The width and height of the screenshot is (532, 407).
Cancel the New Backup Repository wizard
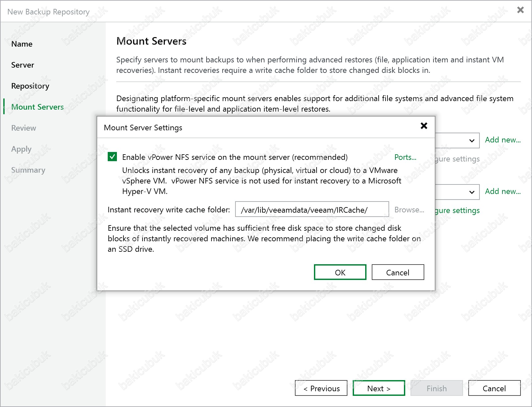[x=494, y=388]
